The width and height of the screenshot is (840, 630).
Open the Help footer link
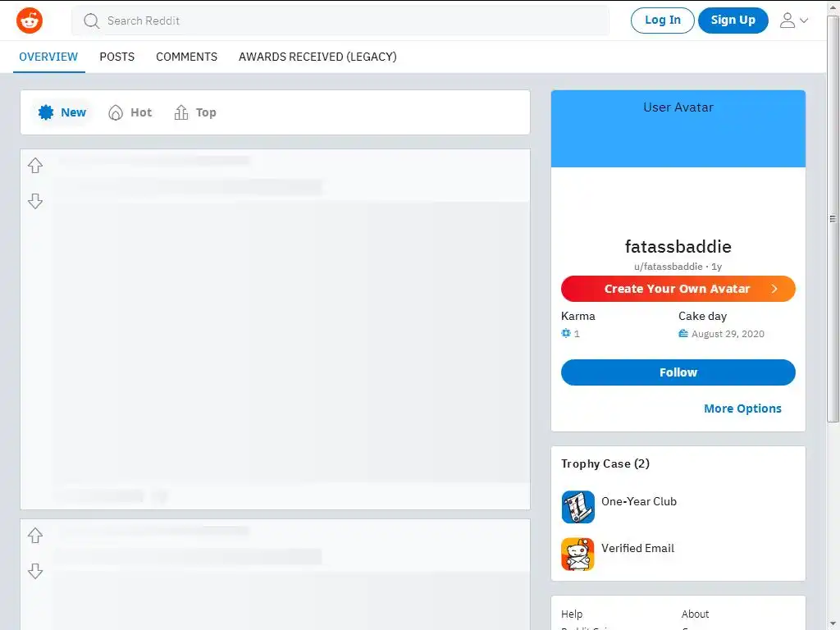pos(572,614)
